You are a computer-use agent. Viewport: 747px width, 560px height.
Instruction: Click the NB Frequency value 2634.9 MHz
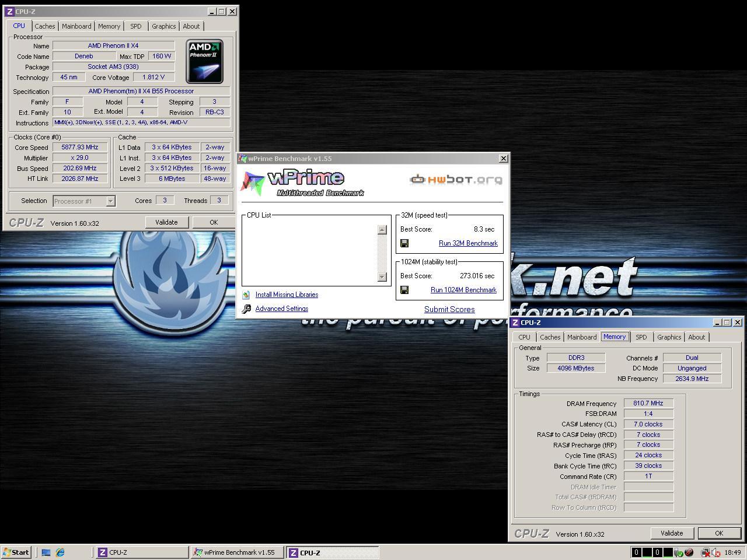pos(692,379)
